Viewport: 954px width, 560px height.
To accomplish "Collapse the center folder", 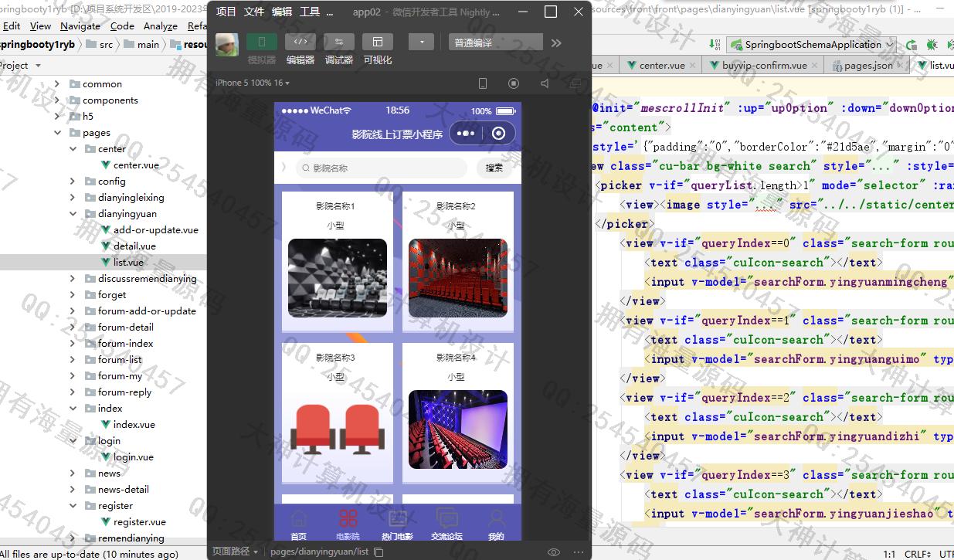I will (73, 149).
